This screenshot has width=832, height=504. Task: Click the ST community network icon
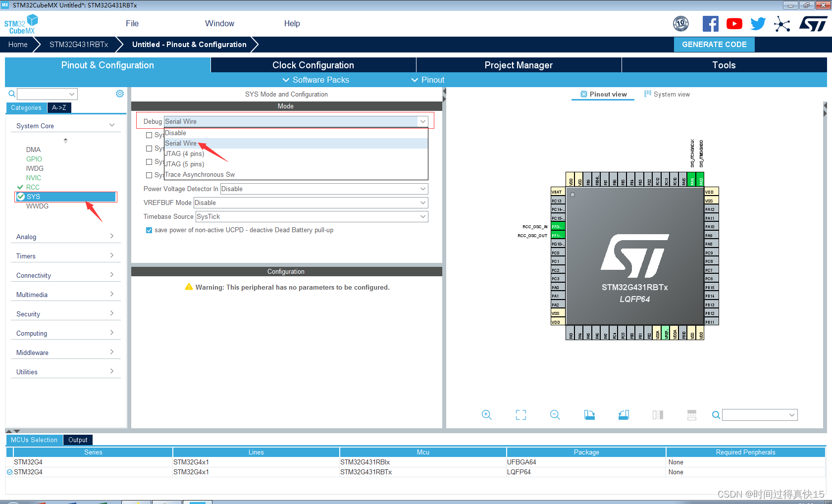pos(782,24)
